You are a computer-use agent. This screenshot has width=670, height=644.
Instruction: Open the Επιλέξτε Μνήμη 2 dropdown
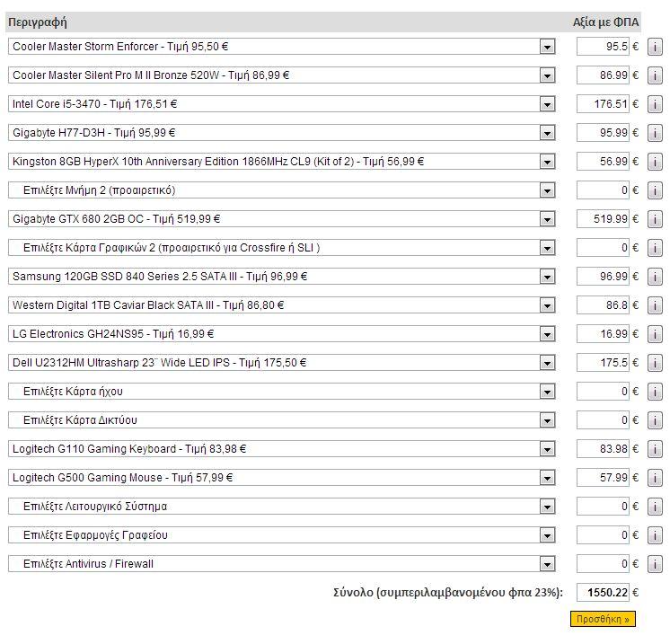282,190
